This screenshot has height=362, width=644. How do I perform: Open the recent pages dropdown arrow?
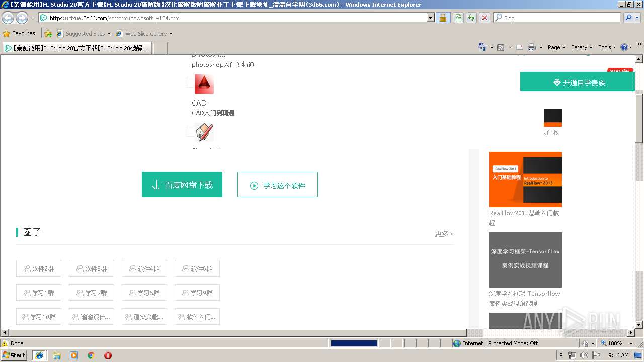(x=33, y=18)
